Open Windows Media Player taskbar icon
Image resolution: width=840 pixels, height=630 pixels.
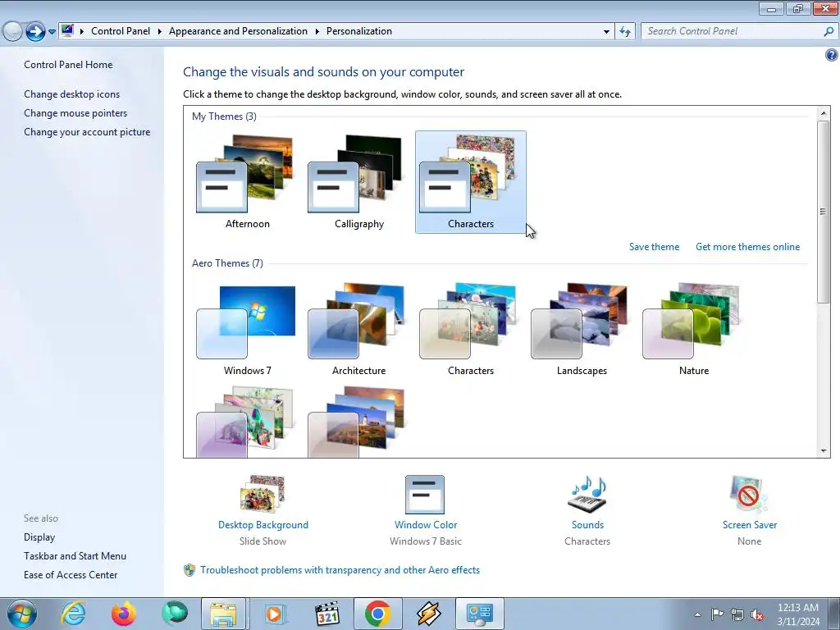click(x=276, y=614)
